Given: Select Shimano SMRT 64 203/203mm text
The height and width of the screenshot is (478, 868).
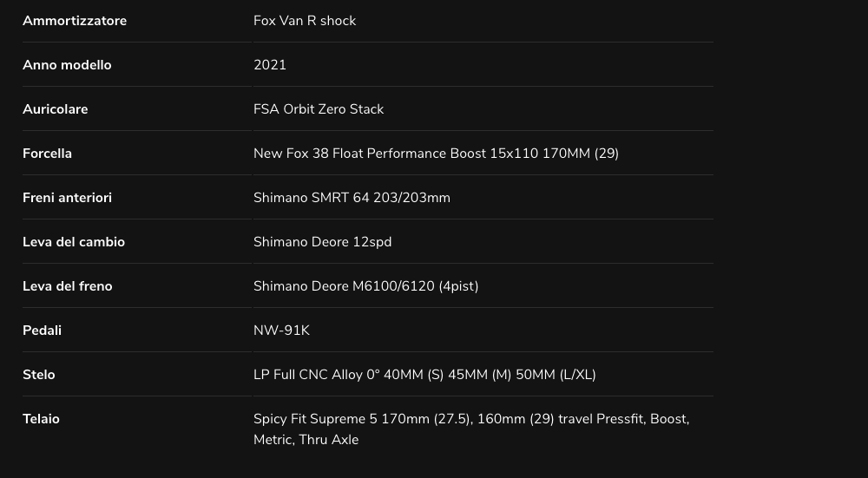Looking at the screenshot, I should tap(352, 198).
